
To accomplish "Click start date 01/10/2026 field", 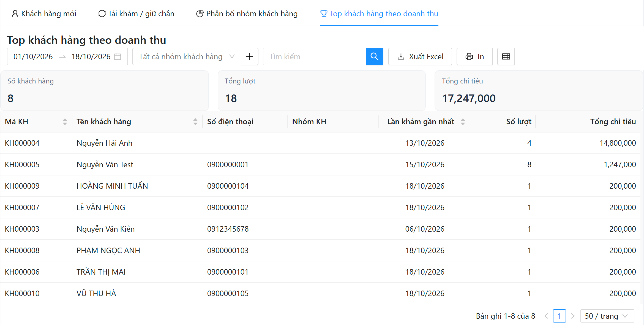I will coord(33,56).
